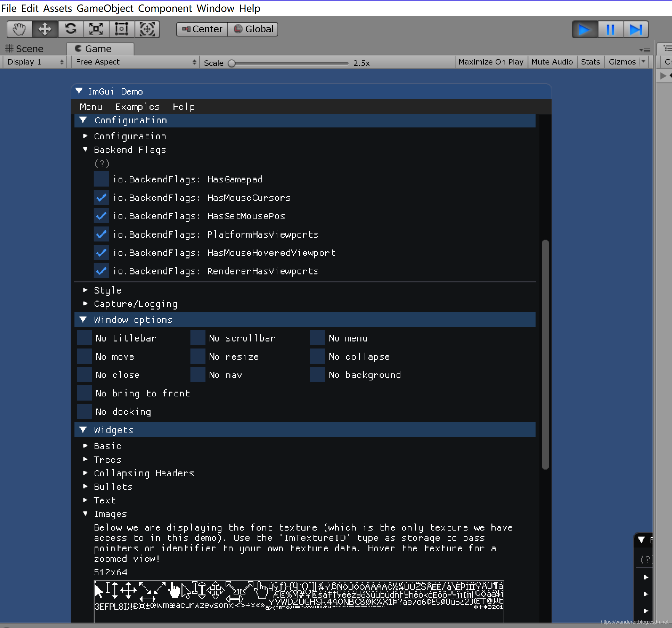Select the Rect Transform tool
The width and height of the screenshot is (672, 628).
click(121, 29)
